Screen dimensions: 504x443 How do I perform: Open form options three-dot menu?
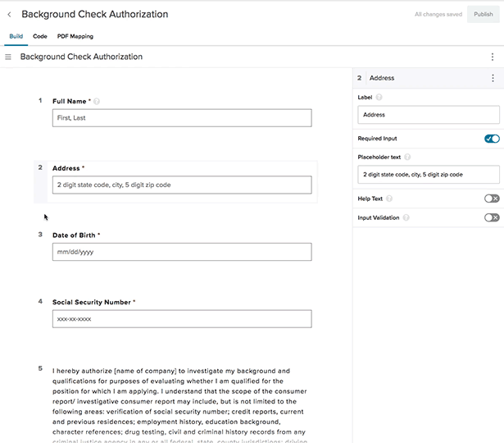point(493,57)
